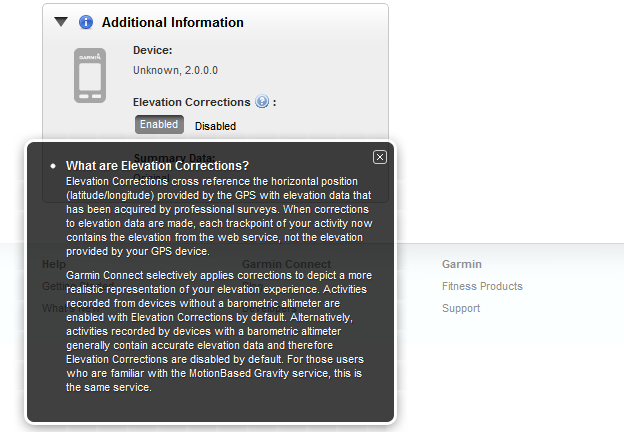
Task: Click the 'What are Elevation Corrections?' heading
Action: [157, 165]
